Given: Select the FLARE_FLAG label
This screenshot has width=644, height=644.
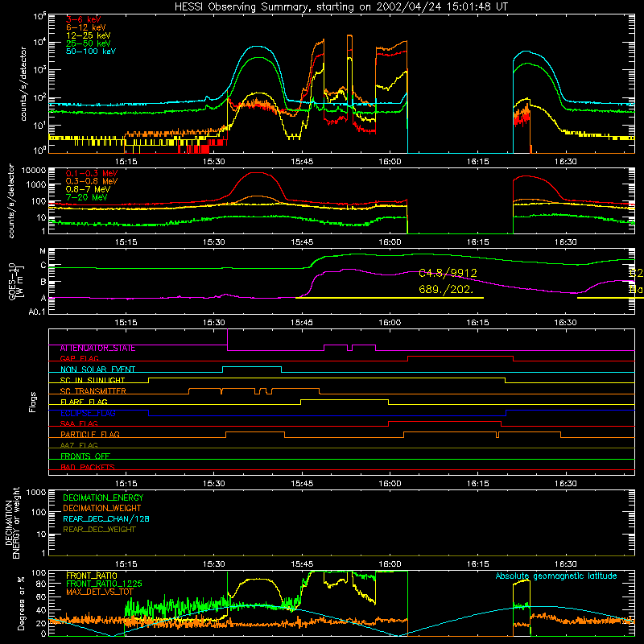Looking at the screenshot, I should 84,402.
